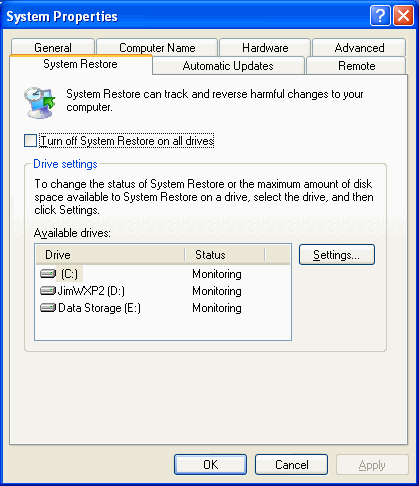The width and height of the screenshot is (419, 486).
Task: Open the Advanced tab
Action: pyautogui.click(x=359, y=47)
